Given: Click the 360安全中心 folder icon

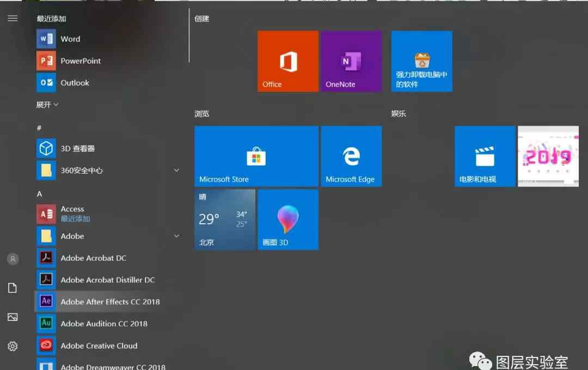Looking at the screenshot, I should coord(46,170).
